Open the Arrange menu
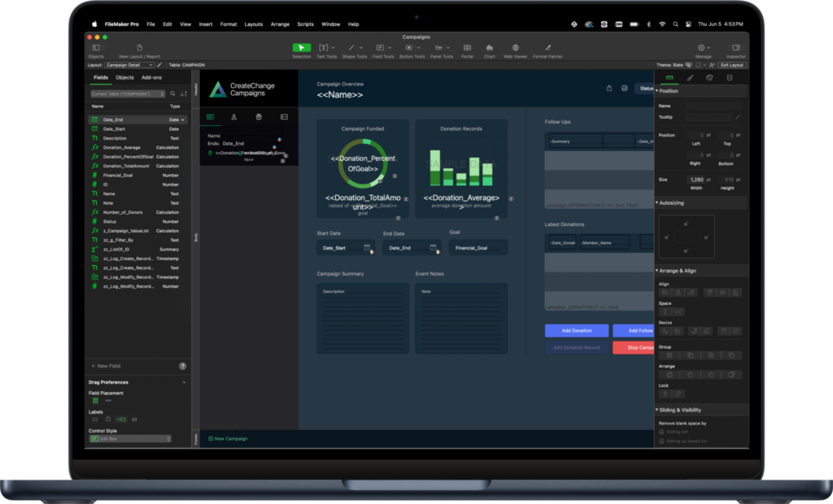 [x=280, y=24]
